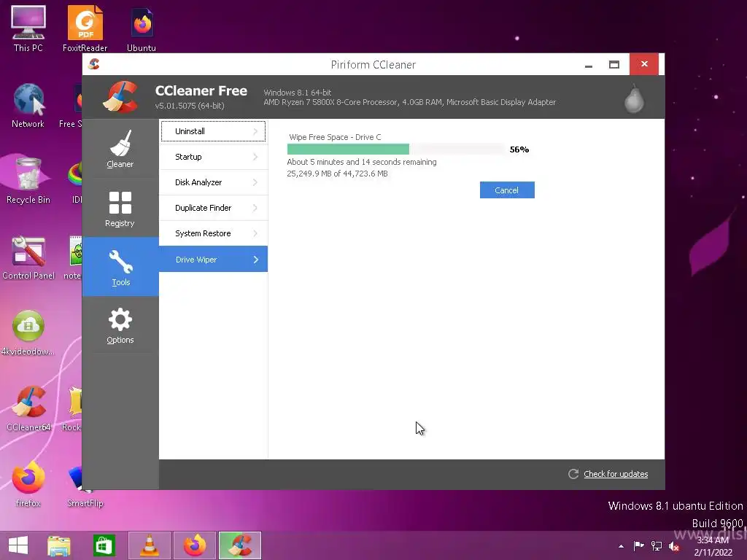
Task: Select the CCleaner64 desktop icon
Action: click(x=28, y=408)
